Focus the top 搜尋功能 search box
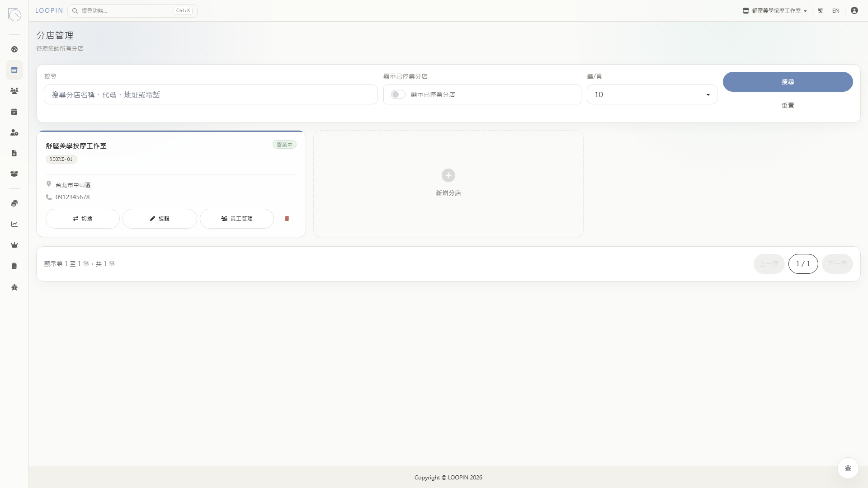 [x=132, y=11]
